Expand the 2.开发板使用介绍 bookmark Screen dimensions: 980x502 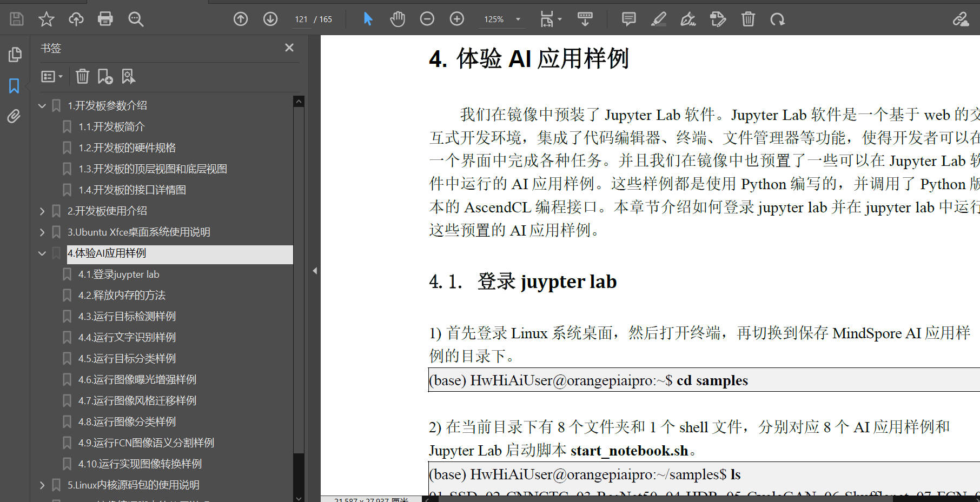tap(42, 211)
